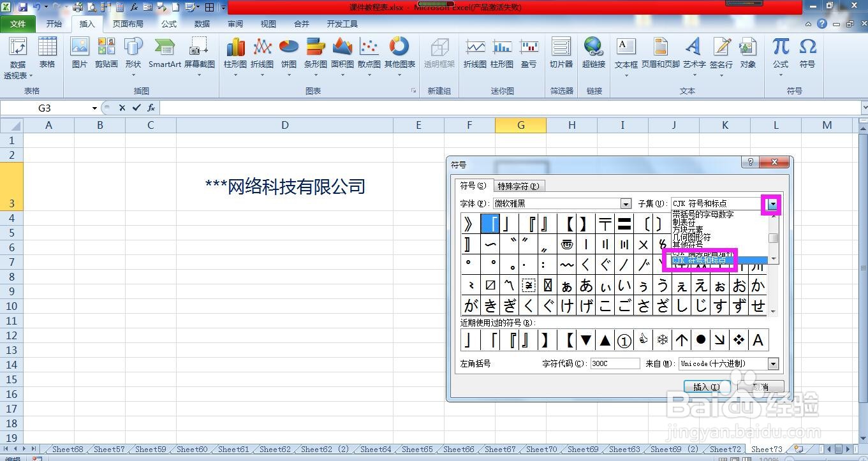Screen dimensions: 868x461
Task: Open the 来自 Unicode encoding dropdown
Action: click(774, 363)
